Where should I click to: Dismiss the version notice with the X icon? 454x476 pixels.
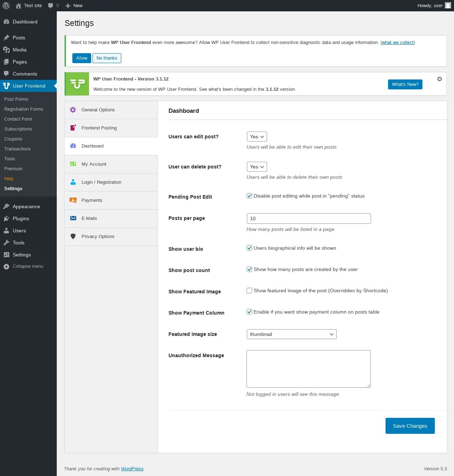pos(439,79)
